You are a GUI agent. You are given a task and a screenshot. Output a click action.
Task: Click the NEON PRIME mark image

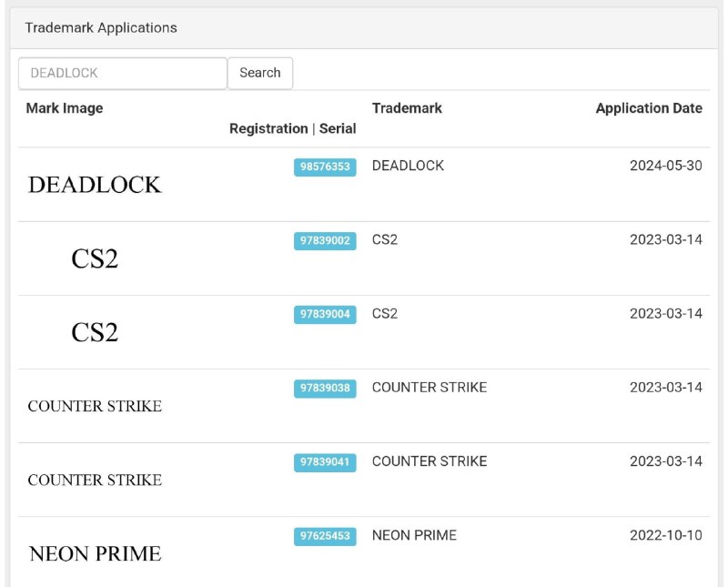(95, 553)
